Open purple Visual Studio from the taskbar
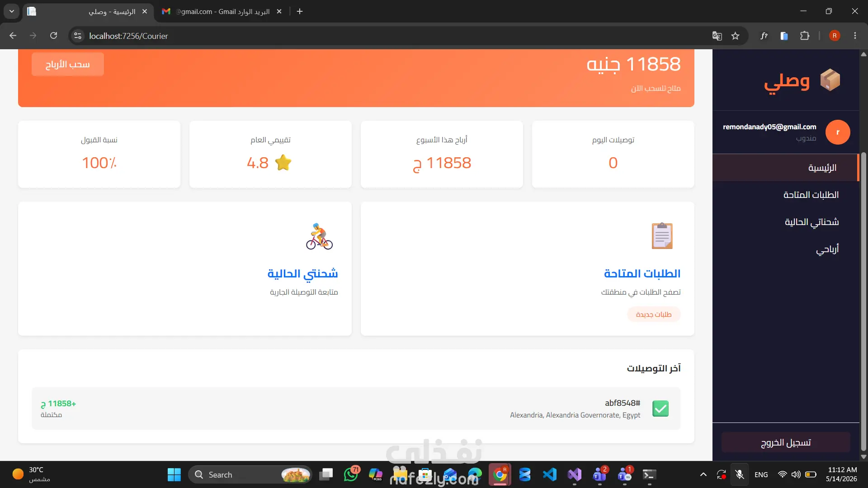This screenshot has width=868, height=488. (575, 474)
